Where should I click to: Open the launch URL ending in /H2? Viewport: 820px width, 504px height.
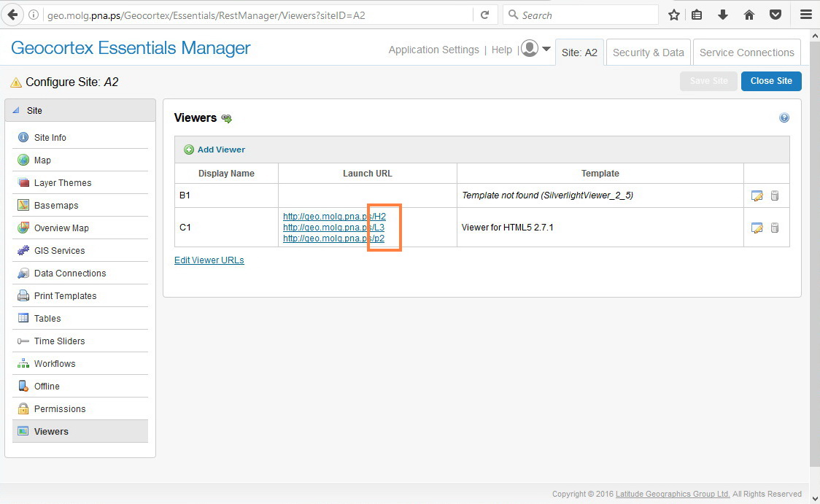click(334, 216)
